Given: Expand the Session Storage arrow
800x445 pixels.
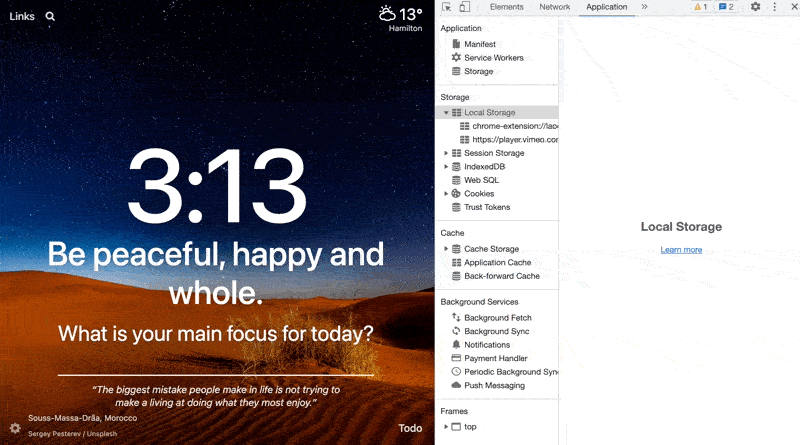Looking at the screenshot, I should click(446, 153).
